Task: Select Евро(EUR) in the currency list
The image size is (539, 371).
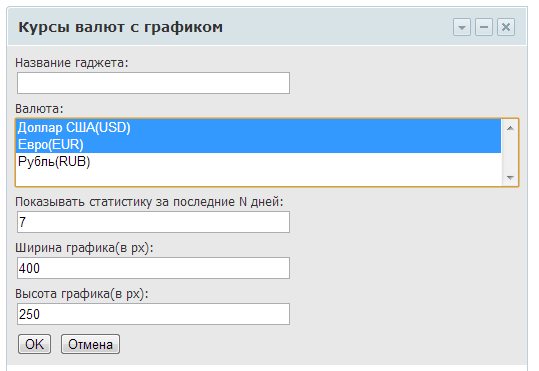Action: [x=258, y=144]
